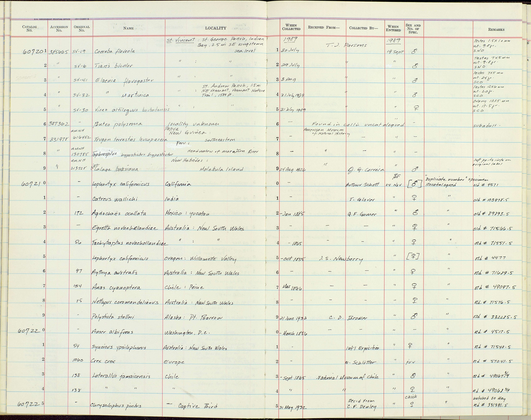This screenshot has height=420, width=531.
Task: Click locality 'Alaska : Pt. Barrow'
Action: 193,317
